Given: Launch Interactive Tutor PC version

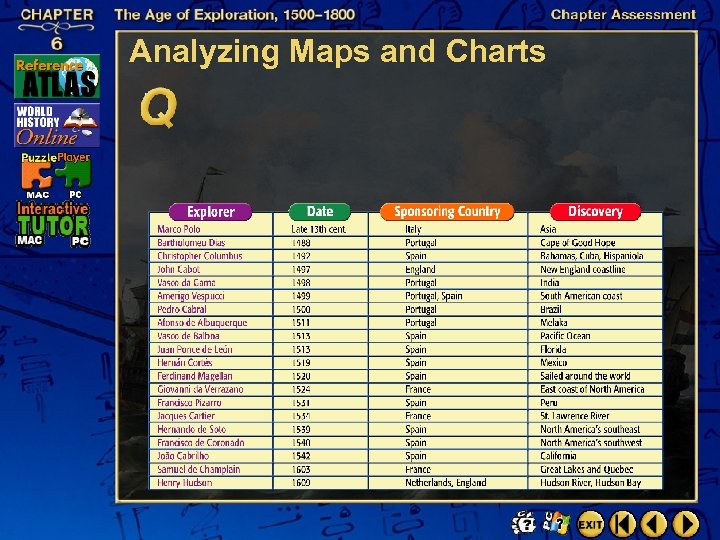Looking at the screenshot, I should tap(80, 241).
